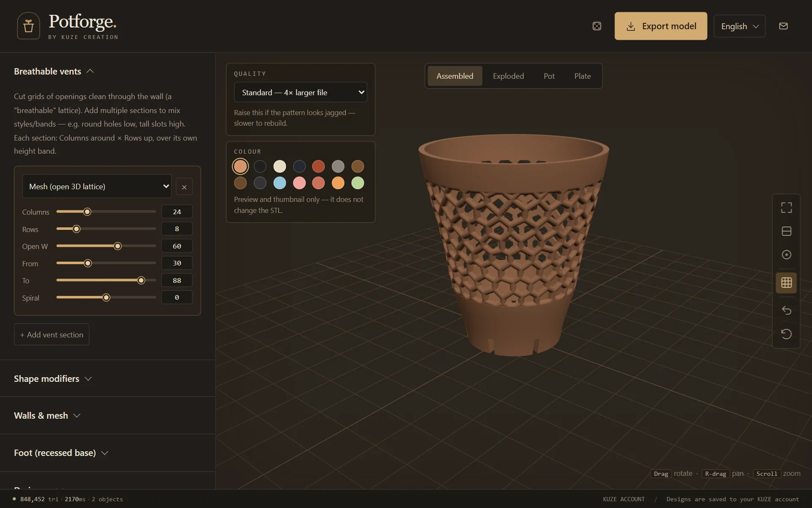Open the English language dropdown
812x508 pixels.
[x=739, y=26]
